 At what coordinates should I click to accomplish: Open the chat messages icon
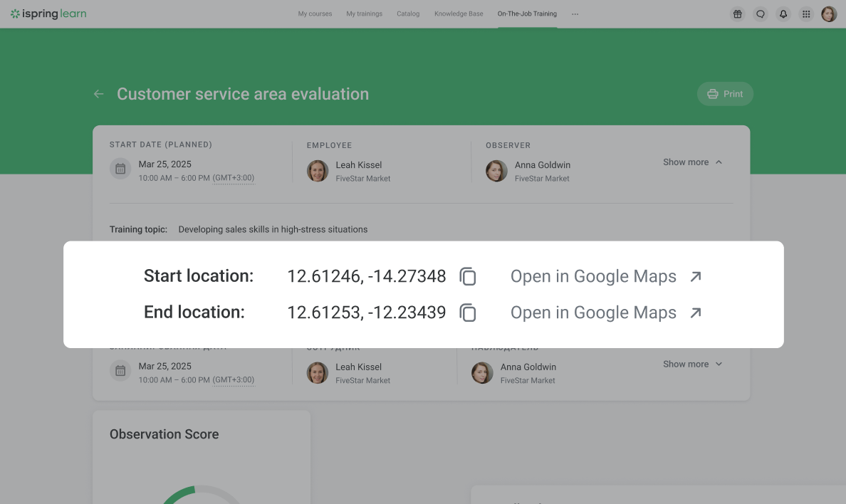click(x=761, y=14)
